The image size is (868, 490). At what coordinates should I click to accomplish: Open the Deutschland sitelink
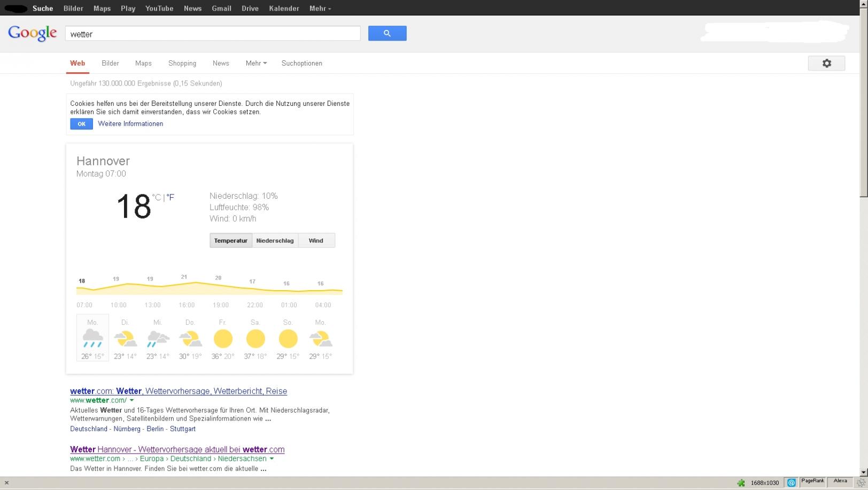click(x=89, y=429)
